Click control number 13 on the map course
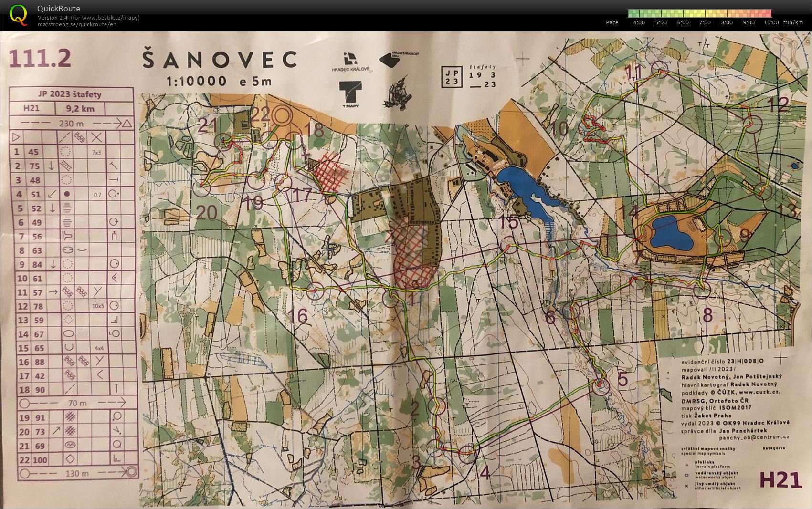The image size is (812, 509). [x=787, y=210]
